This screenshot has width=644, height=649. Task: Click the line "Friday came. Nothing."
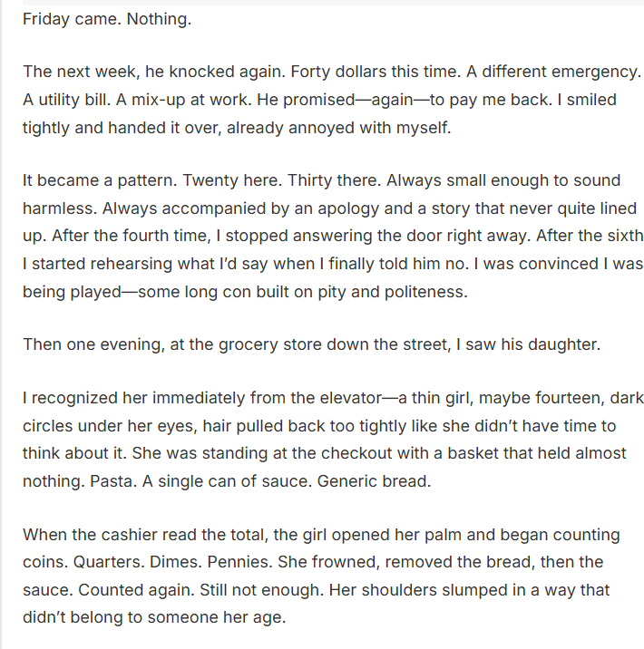pyautogui.click(x=107, y=19)
